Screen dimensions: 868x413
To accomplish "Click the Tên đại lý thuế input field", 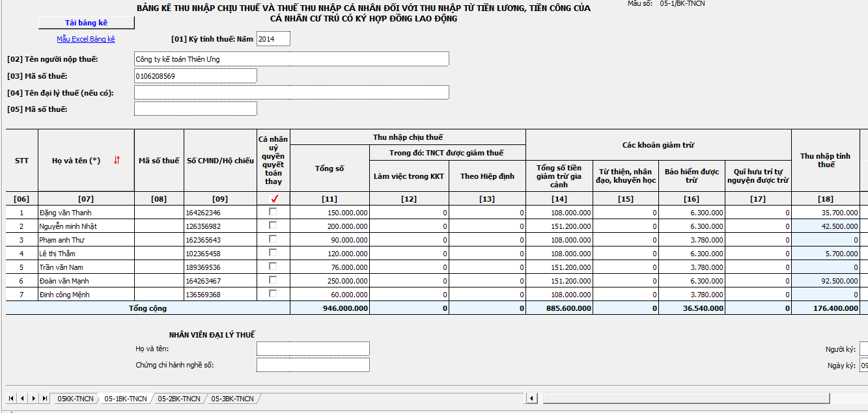I will click(x=291, y=92).
